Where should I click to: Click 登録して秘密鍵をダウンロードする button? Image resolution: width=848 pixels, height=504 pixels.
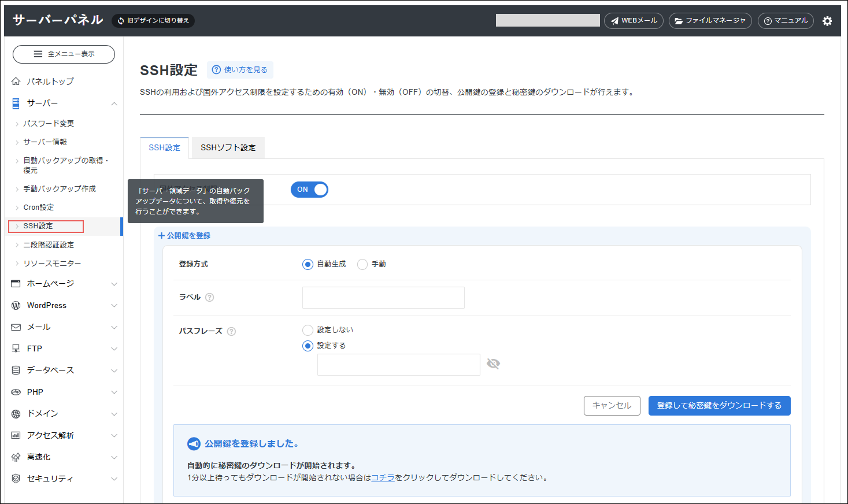point(719,406)
